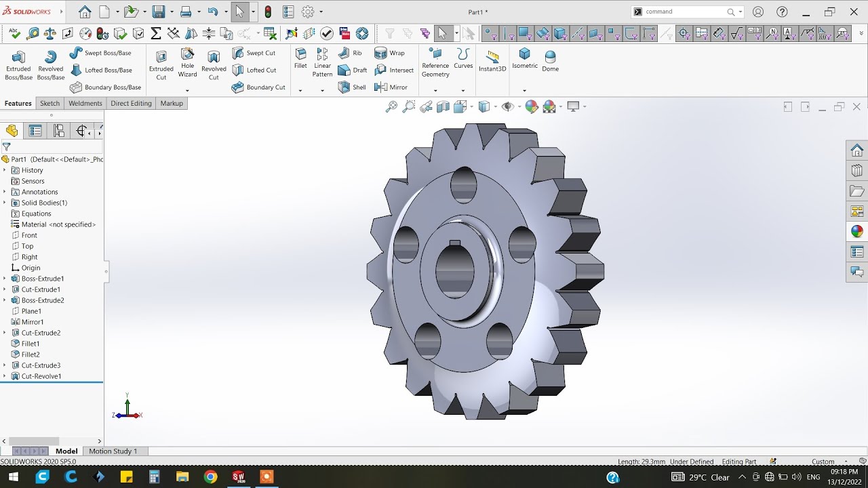The width and height of the screenshot is (868, 488).
Task: Open the Reference Geometry dropdown arrow
Action: pos(435,90)
